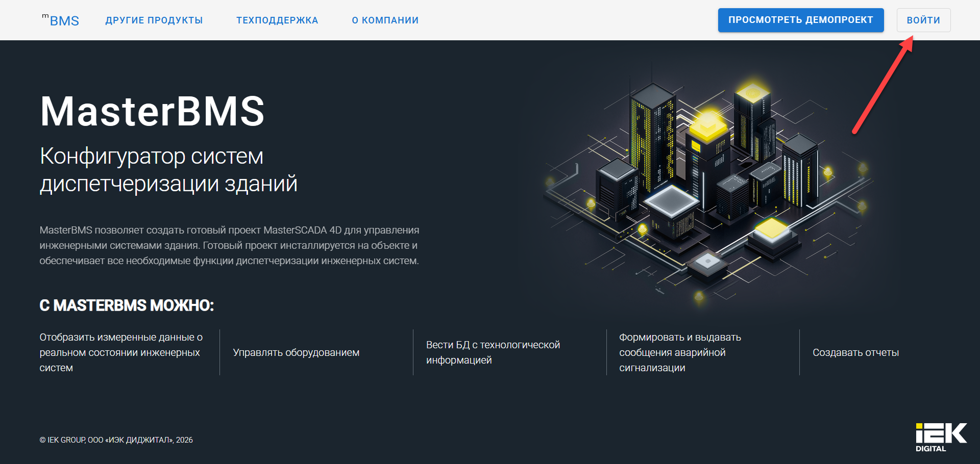Click 'Отобразить измеренные данные' feature text
This screenshot has height=464, width=980.
(x=121, y=352)
